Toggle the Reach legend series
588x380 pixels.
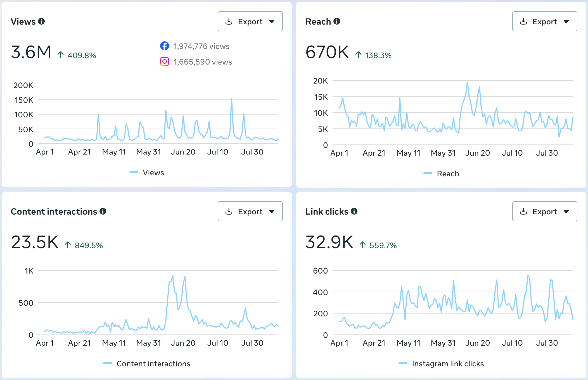coord(441,174)
